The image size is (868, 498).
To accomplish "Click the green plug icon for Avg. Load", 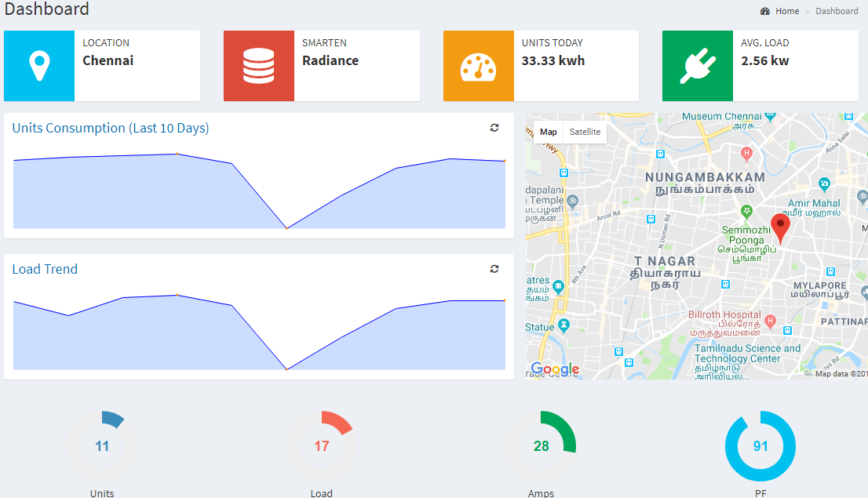I will (x=697, y=66).
